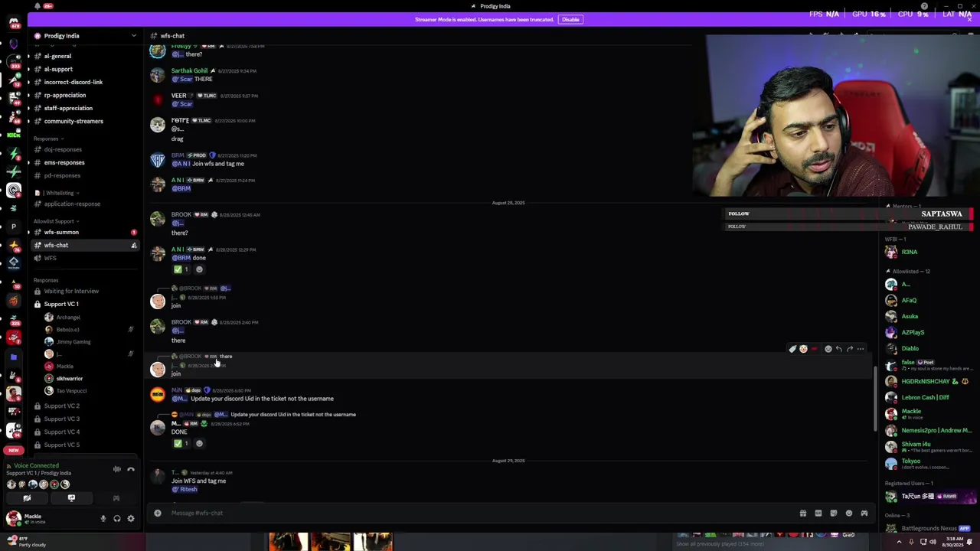This screenshot has width=980, height=551.
Task: Open the gift Nitro icon
Action: 803,514
